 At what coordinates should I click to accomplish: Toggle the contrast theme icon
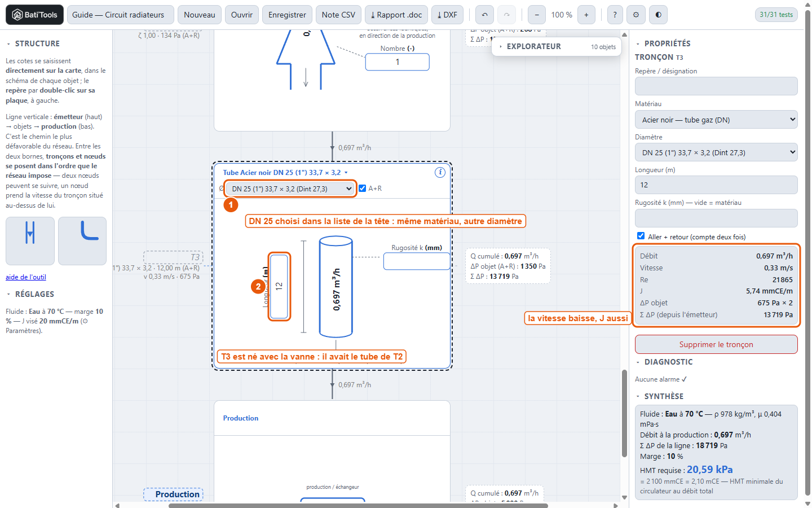[658, 15]
